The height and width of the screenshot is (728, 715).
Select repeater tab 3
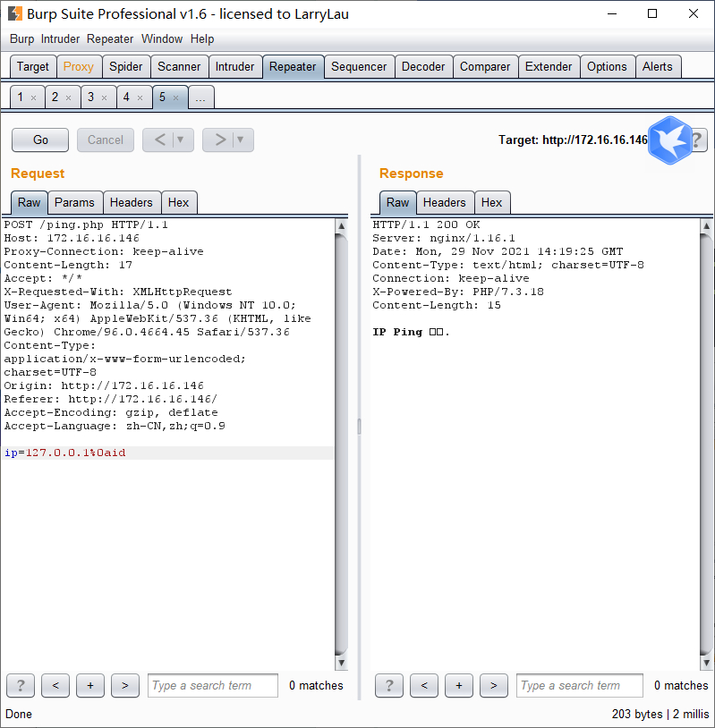pyautogui.click(x=91, y=97)
